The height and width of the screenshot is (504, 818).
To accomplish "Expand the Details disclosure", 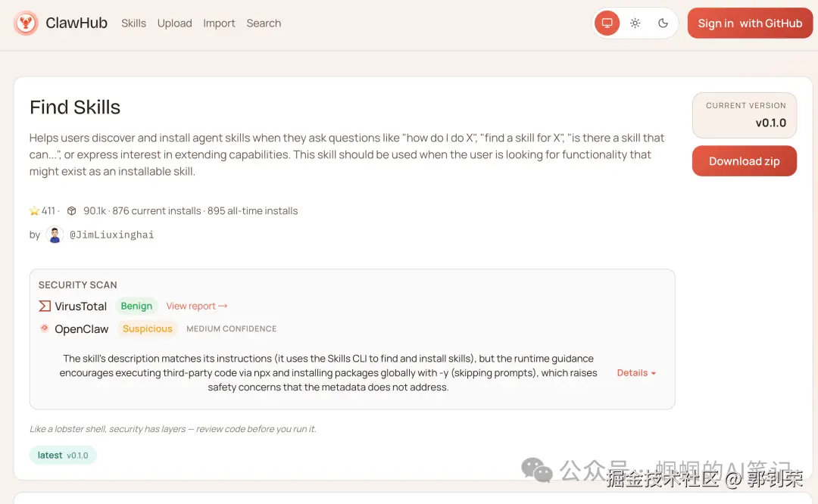I will click(635, 372).
